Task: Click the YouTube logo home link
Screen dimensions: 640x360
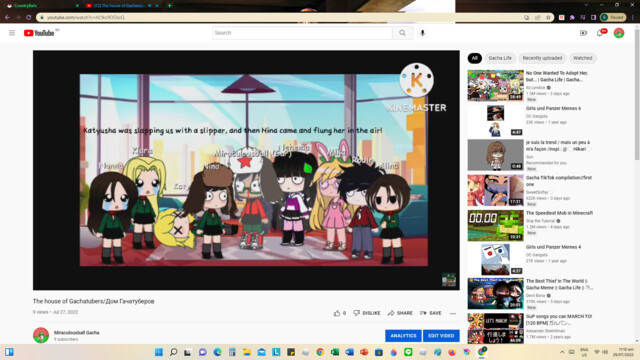Action: pyautogui.click(x=39, y=33)
